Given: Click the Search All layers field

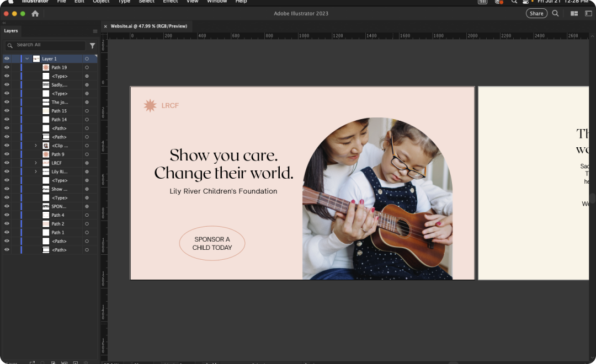Looking at the screenshot, I should click(49, 45).
